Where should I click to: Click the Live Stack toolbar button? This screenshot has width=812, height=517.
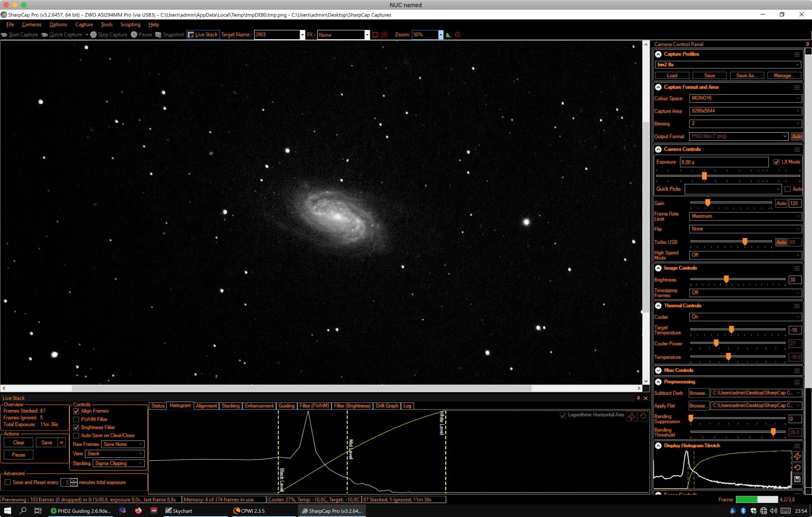point(203,34)
